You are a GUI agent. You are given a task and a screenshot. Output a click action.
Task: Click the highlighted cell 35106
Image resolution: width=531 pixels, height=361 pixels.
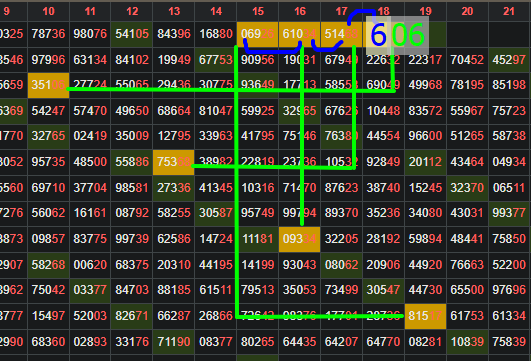coord(48,85)
